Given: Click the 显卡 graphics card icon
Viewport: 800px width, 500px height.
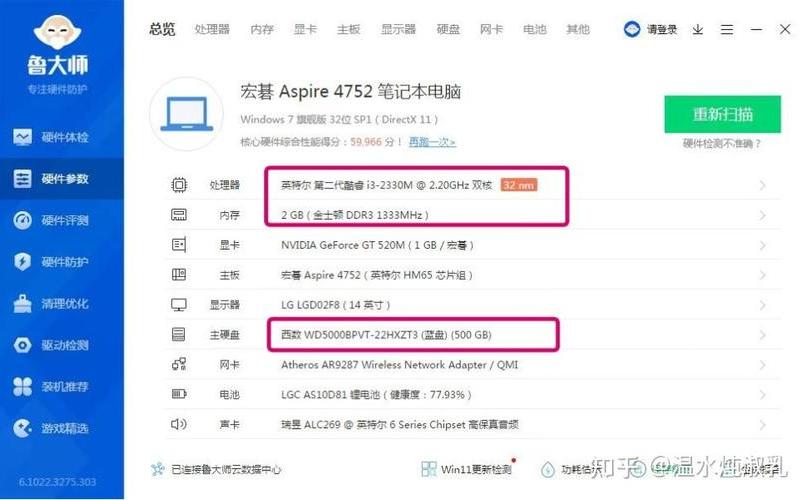Looking at the screenshot, I should (179, 245).
